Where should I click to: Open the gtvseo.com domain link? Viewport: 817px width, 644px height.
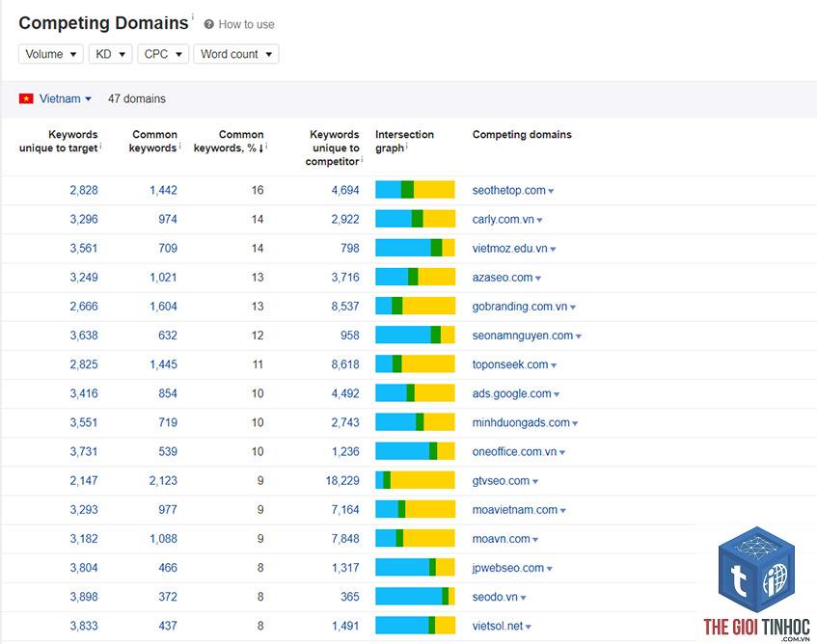coord(501,481)
